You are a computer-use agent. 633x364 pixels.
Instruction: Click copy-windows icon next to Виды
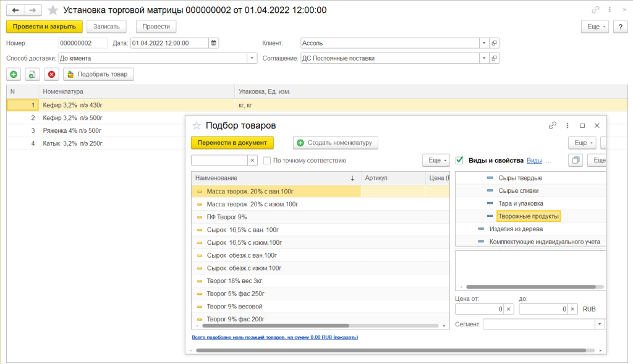[x=576, y=160]
